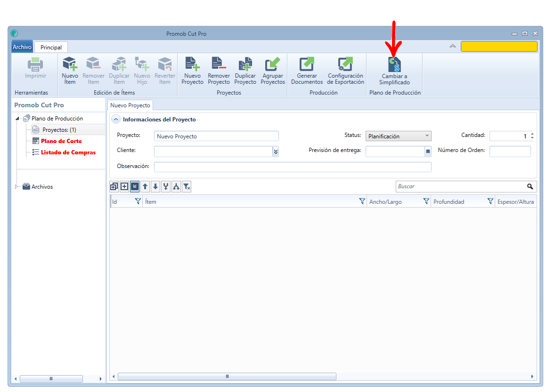Click the Previsión de entrega date field
546x392 pixels.
(395, 152)
